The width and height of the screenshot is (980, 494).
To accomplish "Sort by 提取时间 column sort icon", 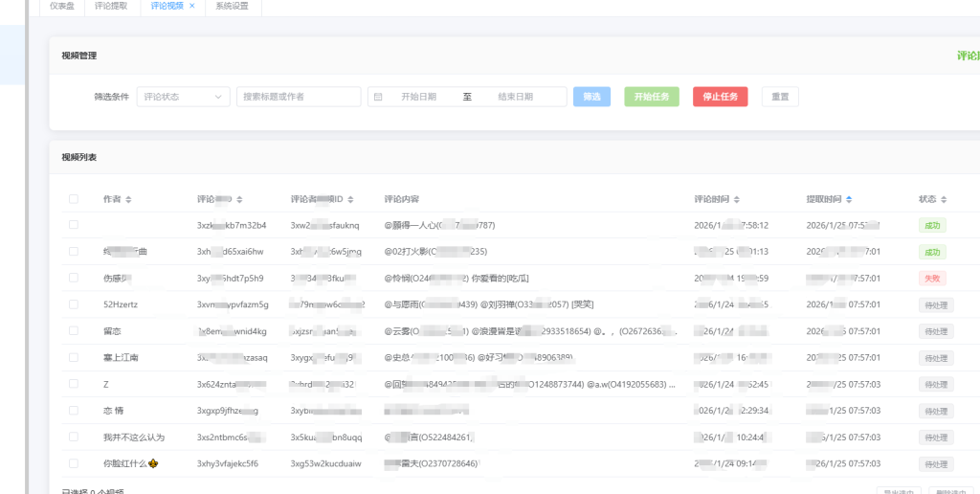I will [849, 199].
